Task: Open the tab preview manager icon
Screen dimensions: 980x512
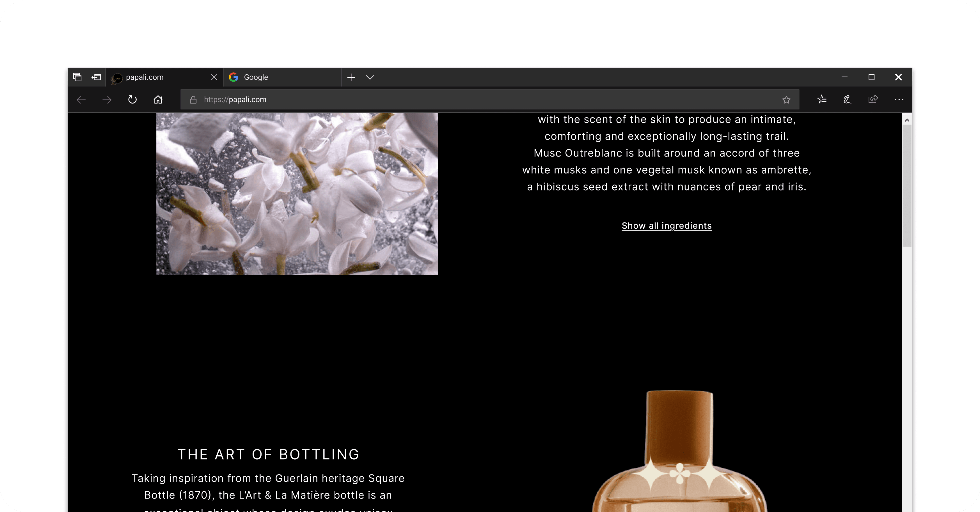Action: (77, 77)
